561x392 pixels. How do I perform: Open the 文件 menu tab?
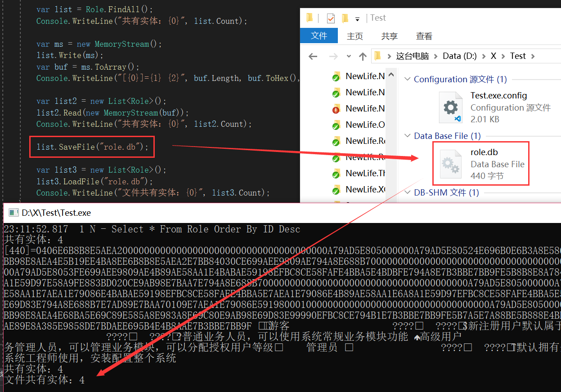tap(319, 36)
